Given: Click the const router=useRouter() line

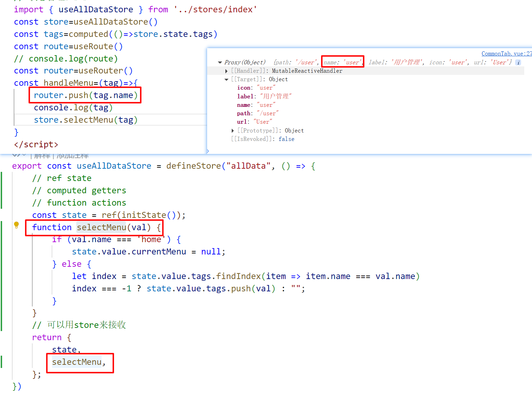Looking at the screenshot, I should (73, 71).
